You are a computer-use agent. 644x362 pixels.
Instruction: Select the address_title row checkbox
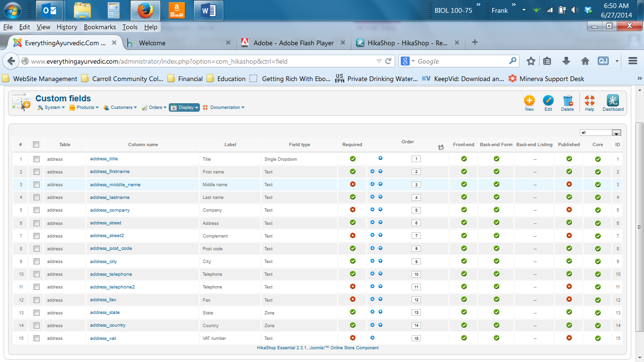click(36, 159)
